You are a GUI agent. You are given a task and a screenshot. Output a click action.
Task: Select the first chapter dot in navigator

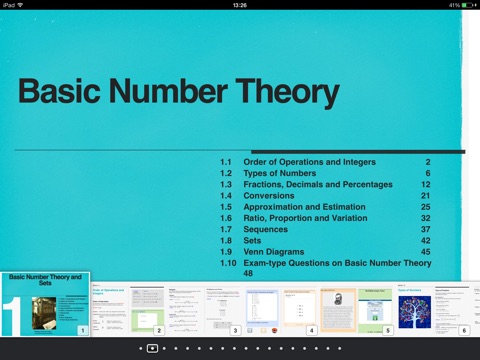tap(141, 348)
